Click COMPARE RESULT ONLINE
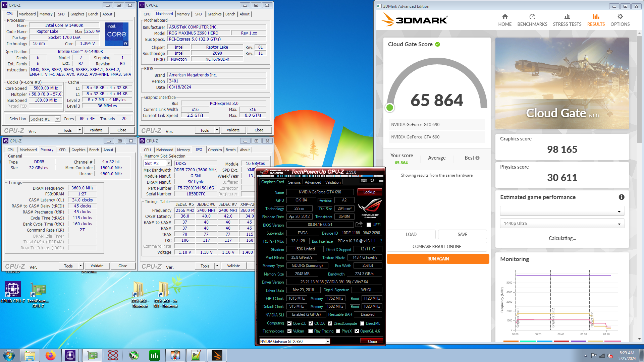Screen dimensions: 644x362 [x=437, y=246]
